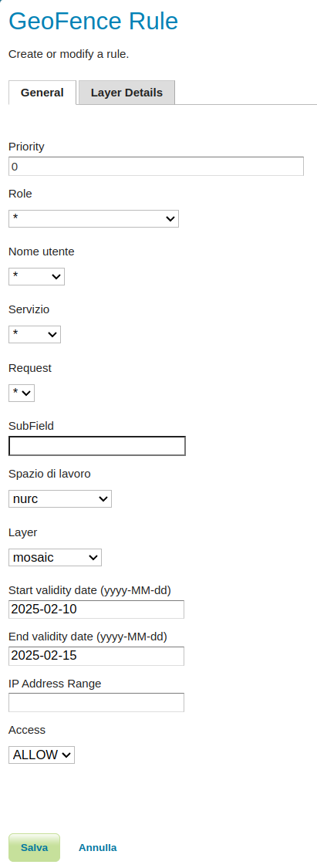Open the Role dropdown

[93, 218]
